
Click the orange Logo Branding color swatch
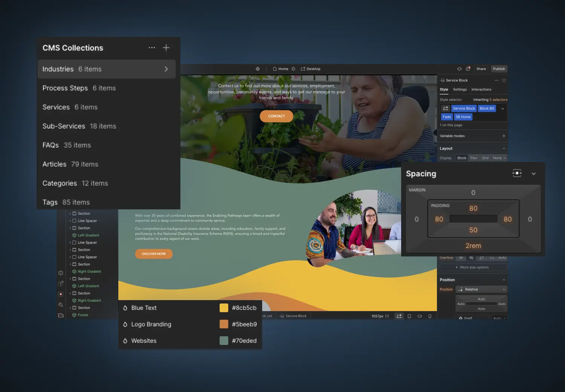click(x=224, y=324)
